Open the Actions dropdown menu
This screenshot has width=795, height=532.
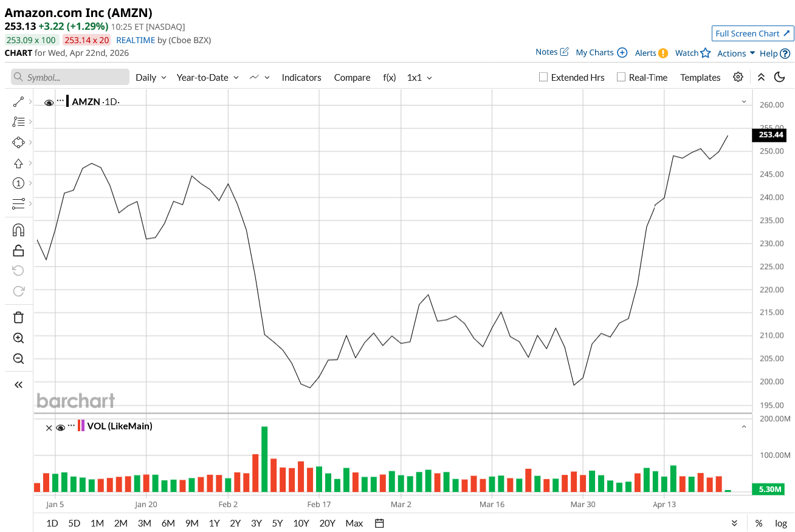point(736,53)
